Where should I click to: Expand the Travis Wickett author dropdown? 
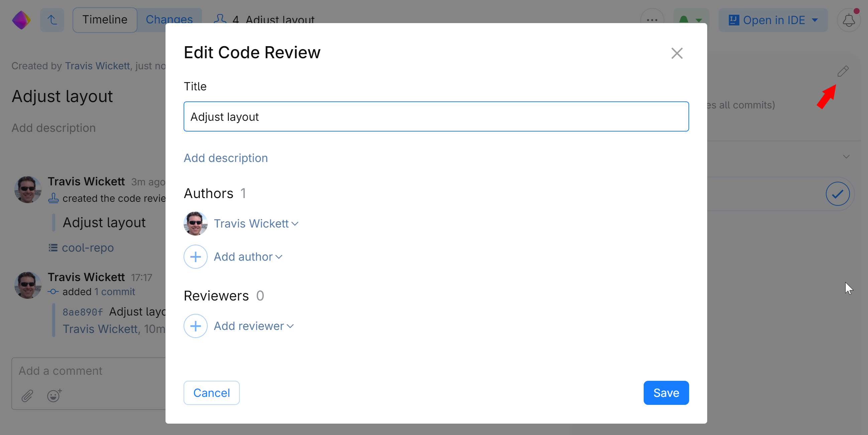coord(256,224)
